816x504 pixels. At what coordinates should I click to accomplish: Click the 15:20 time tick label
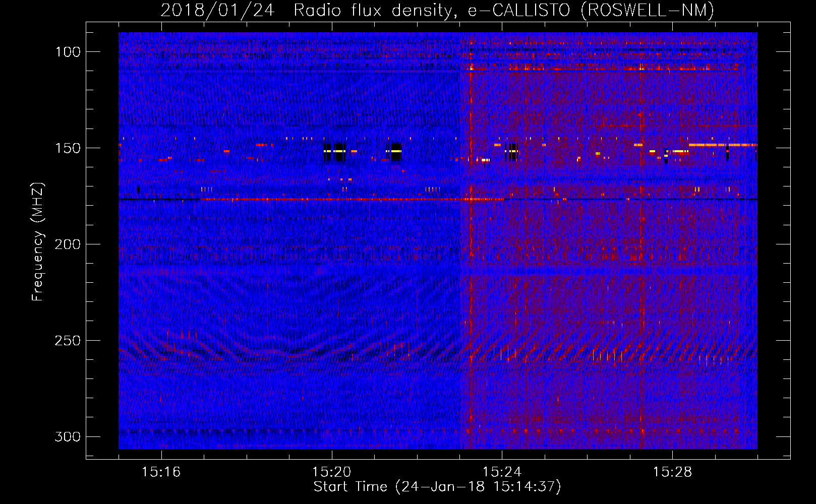[x=332, y=472]
